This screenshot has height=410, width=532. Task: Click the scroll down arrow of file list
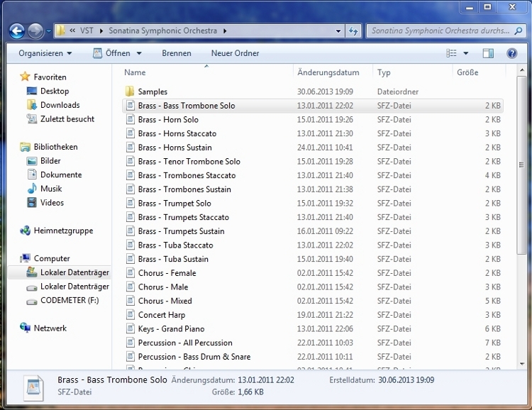(x=522, y=364)
